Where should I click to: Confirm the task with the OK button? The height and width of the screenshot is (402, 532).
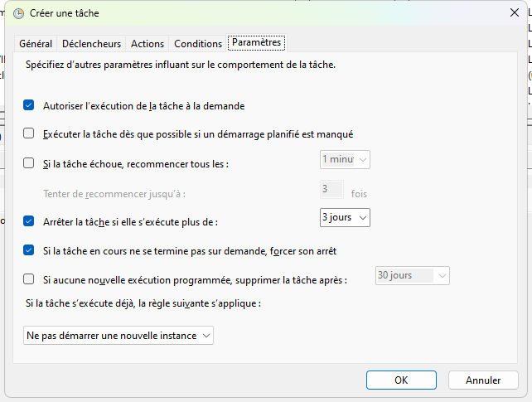401,380
